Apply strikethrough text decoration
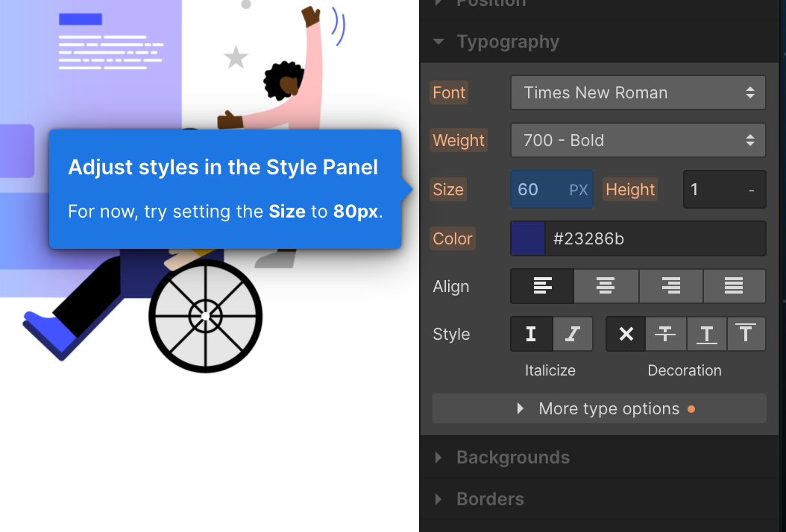 (665, 334)
